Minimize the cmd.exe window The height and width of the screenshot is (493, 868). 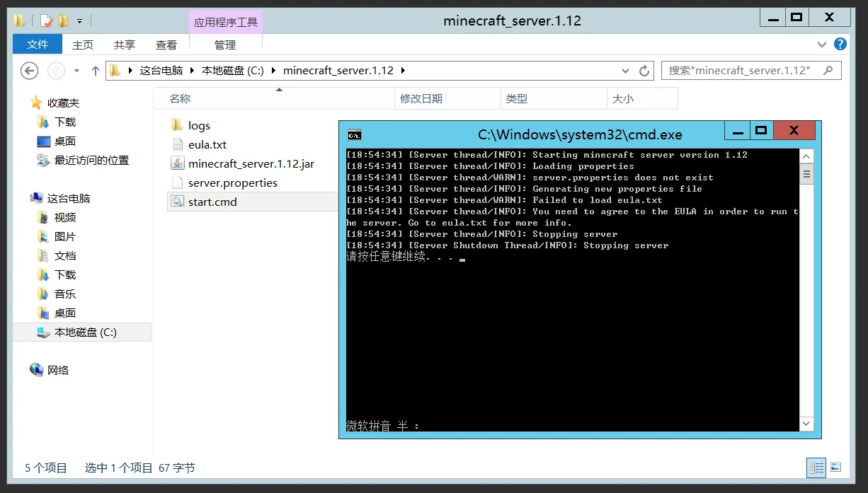point(737,130)
